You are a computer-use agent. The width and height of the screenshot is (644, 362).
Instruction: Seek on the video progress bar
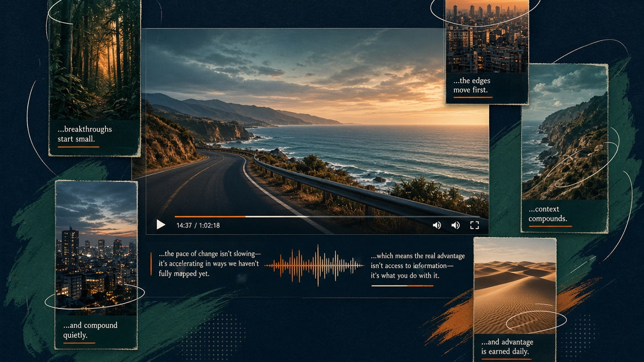point(327,217)
